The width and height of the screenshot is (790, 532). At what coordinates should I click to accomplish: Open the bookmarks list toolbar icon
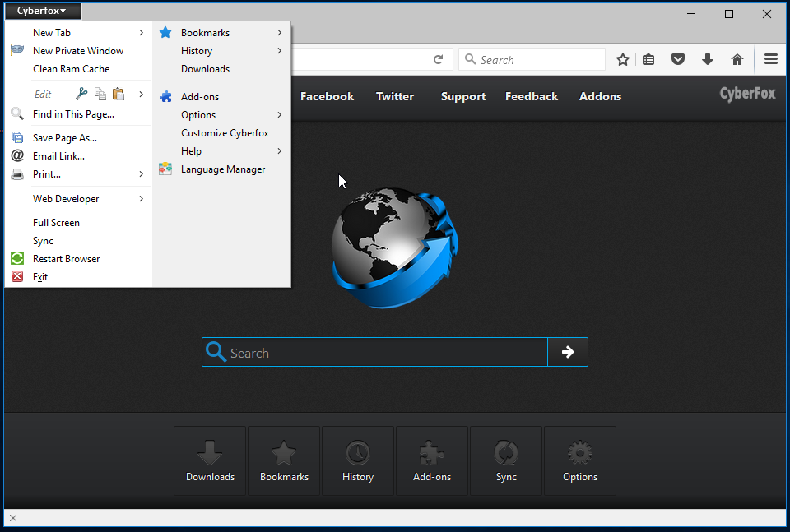tap(648, 60)
